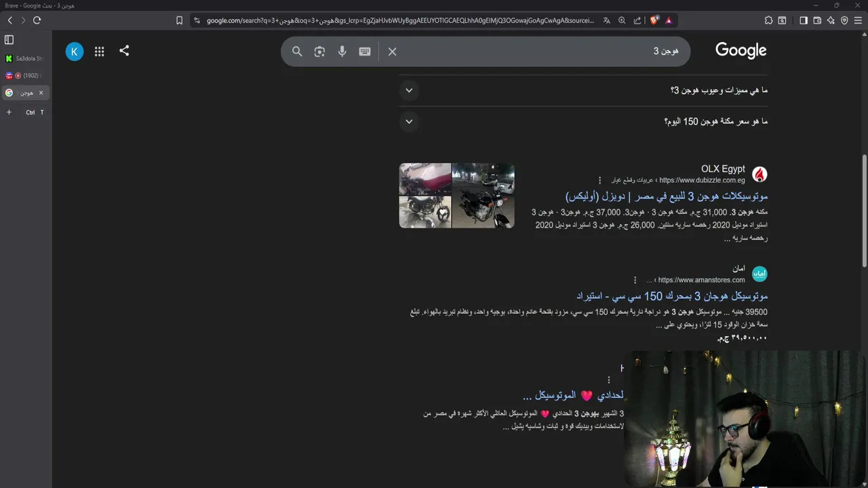Switch to Sa3dola Kick tab
868x488 pixels.
24,58
